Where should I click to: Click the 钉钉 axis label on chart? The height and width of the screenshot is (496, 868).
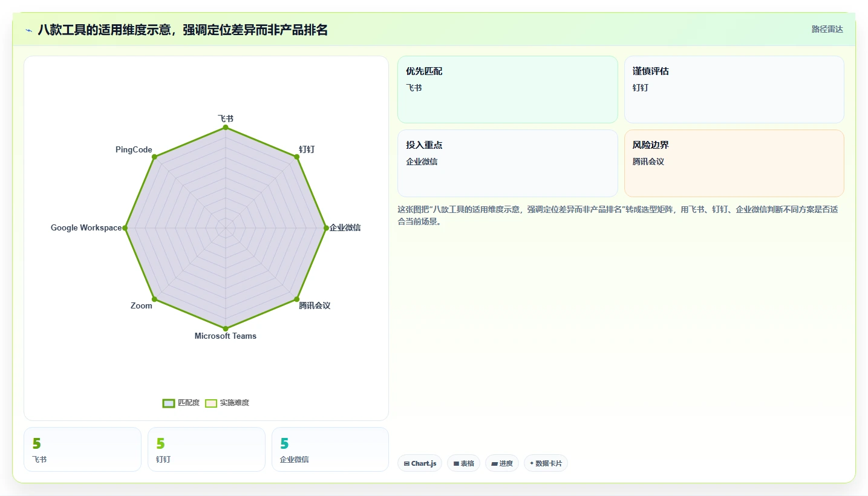(x=307, y=149)
